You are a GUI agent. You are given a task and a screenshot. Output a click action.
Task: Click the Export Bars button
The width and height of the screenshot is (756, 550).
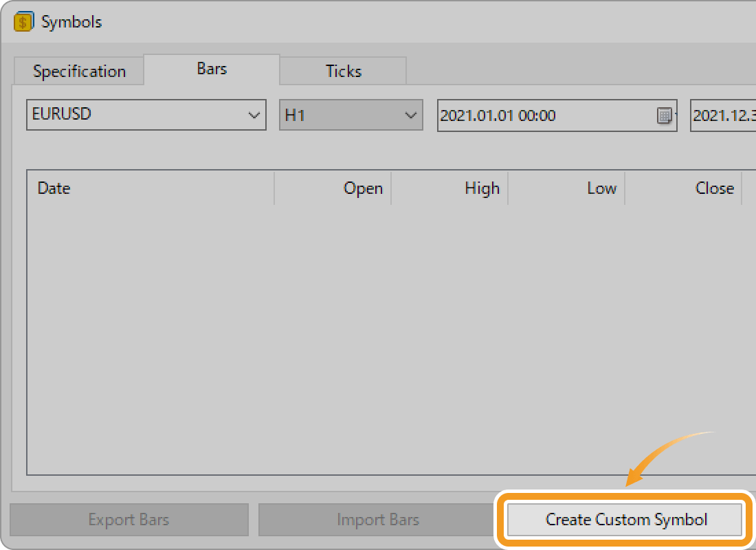click(x=129, y=520)
